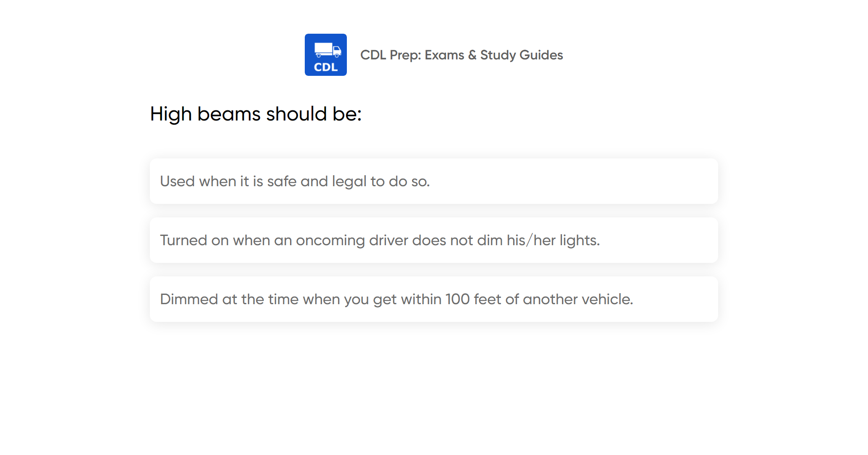
Task: Click the white truck graphic in the logo
Action: click(x=327, y=50)
